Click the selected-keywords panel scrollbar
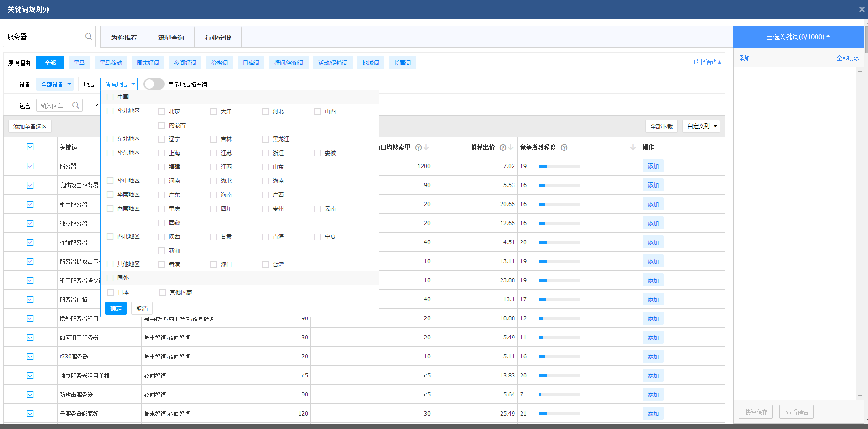 click(860, 234)
